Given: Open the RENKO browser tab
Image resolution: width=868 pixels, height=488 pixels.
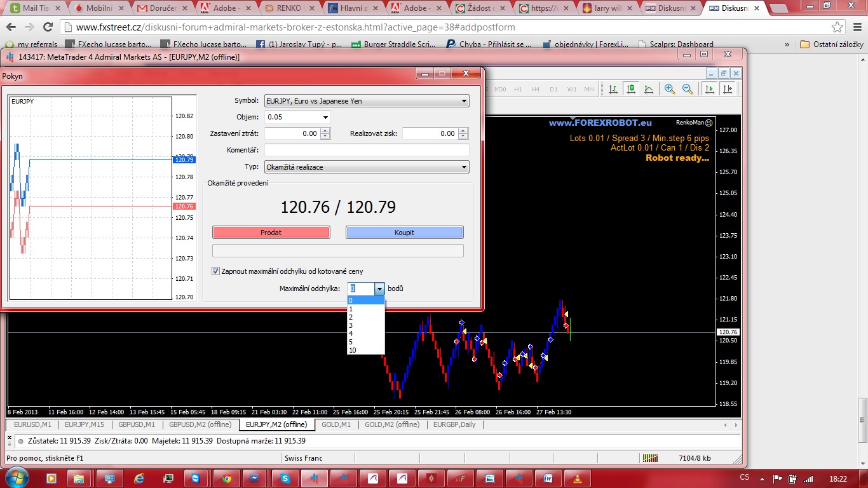Looking at the screenshot, I should click(289, 8).
